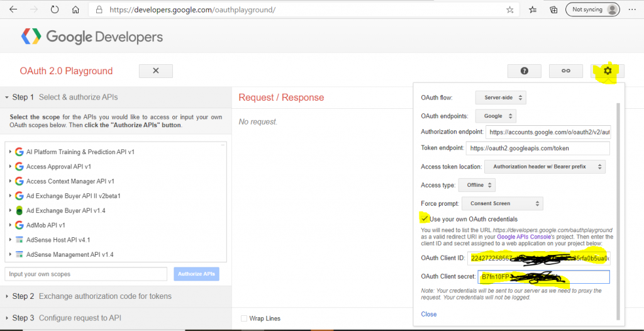Refresh the page with the browser reload icon
This screenshot has height=331, width=644.
55,10
